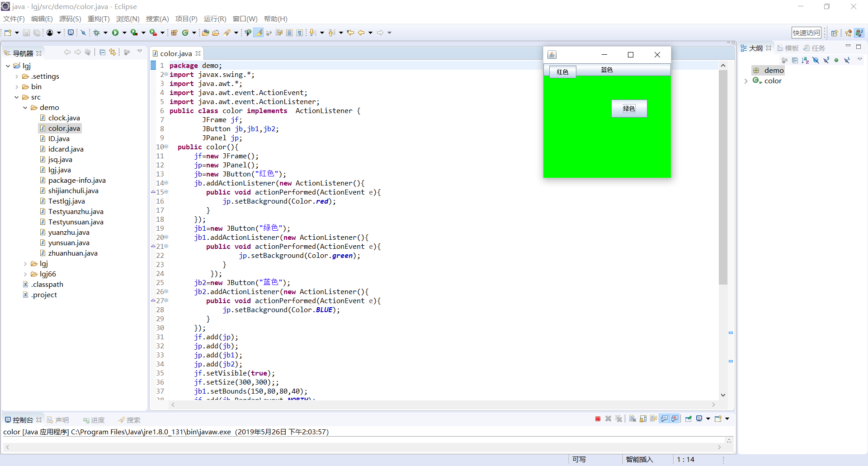Viewport: 868px width, 466px height.
Task: Click the New Java Class icon
Action: pyautogui.click(x=185, y=33)
